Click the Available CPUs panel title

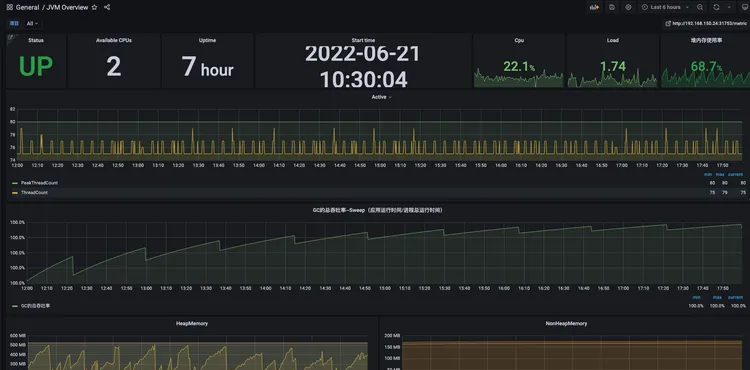(114, 41)
